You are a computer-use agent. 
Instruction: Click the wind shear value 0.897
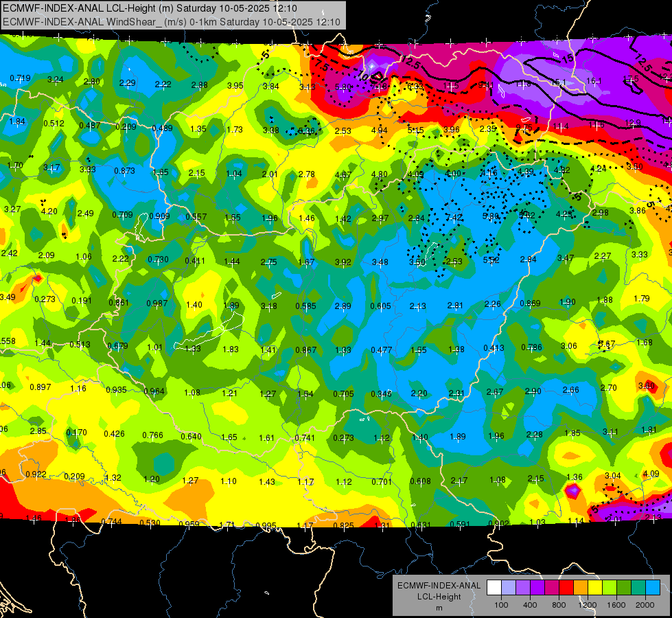(x=40, y=387)
